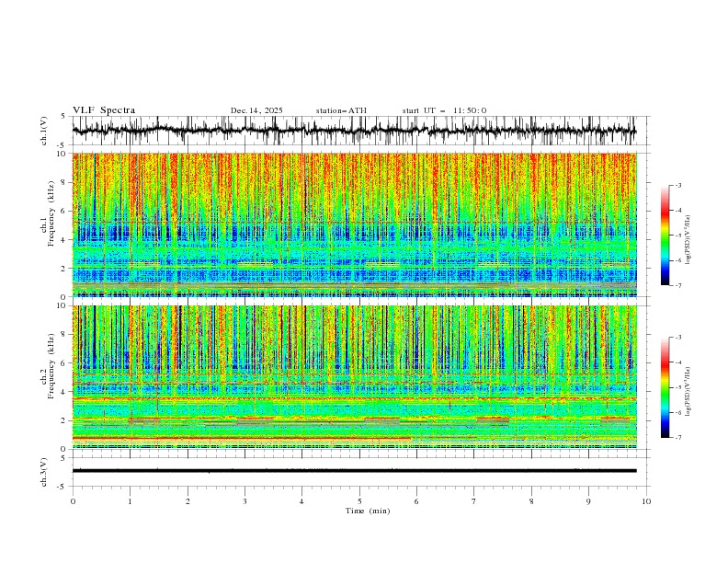Image resolution: width=728 pixels, height=563 pixels.
Task: Click the "station=ATH" header label
Action: tap(341, 110)
